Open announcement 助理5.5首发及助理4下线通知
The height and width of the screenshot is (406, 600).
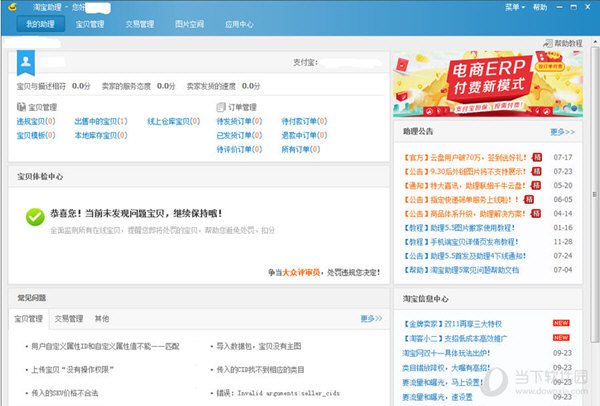465,256
